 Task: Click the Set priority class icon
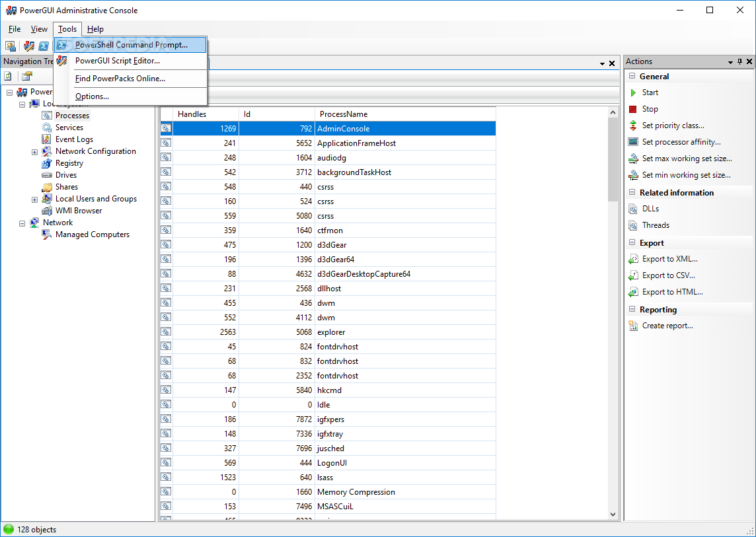(633, 125)
